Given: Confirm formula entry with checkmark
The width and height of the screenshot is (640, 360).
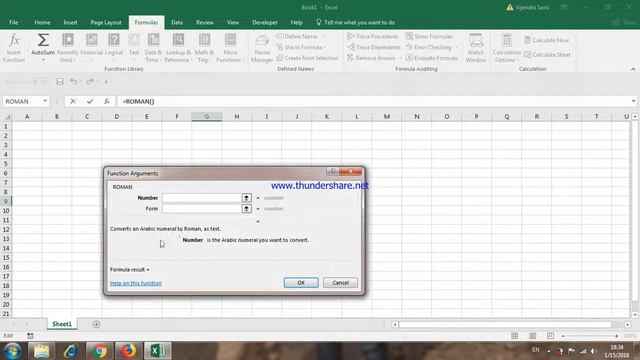Looking at the screenshot, I should [x=90, y=101].
